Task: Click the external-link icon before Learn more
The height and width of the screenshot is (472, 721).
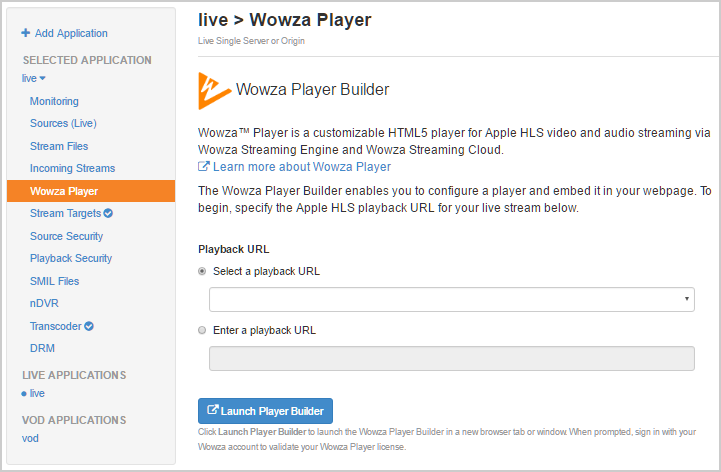Action: (x=204, y=167)
